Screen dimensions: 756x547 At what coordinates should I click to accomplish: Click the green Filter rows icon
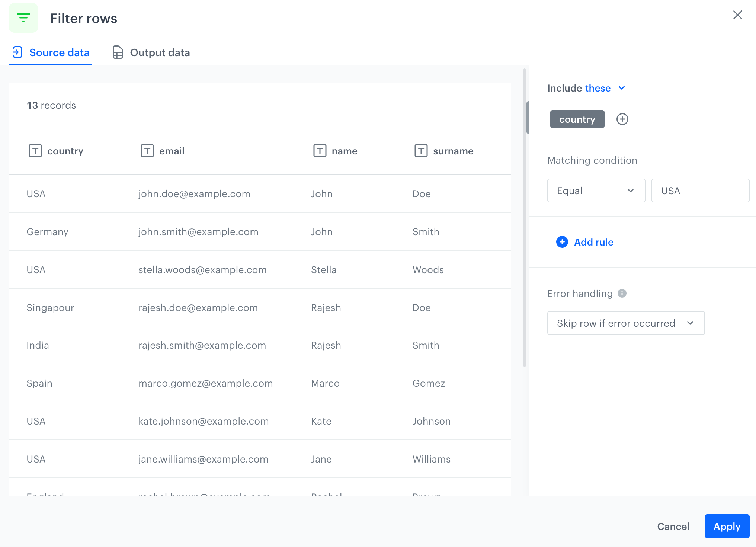tap(23, 18)
